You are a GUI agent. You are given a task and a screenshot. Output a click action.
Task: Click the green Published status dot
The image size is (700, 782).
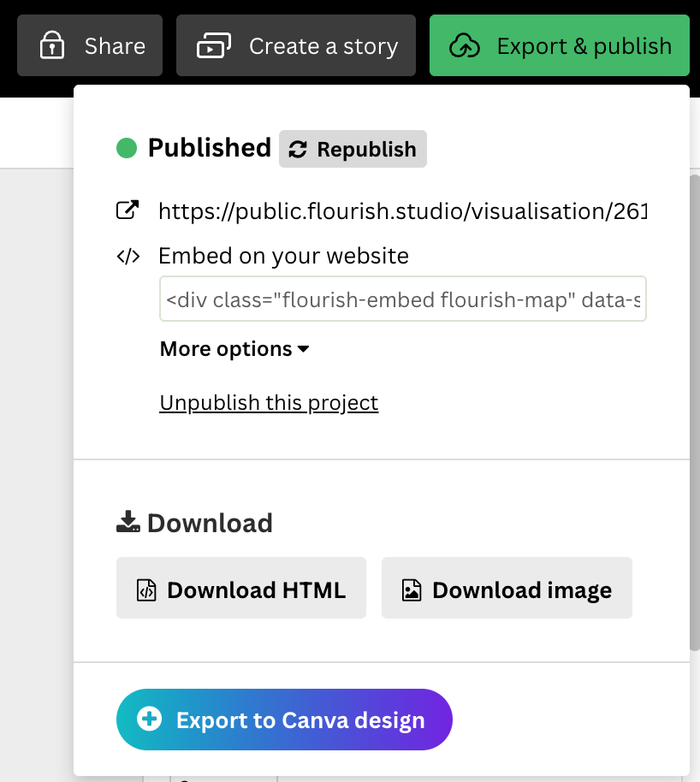click(127, 149)
